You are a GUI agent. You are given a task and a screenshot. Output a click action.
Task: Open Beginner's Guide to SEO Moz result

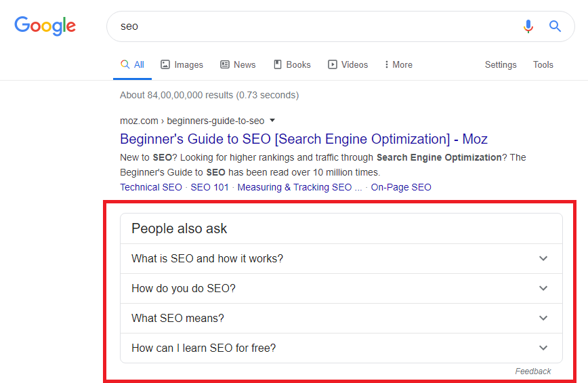[303, 139]
